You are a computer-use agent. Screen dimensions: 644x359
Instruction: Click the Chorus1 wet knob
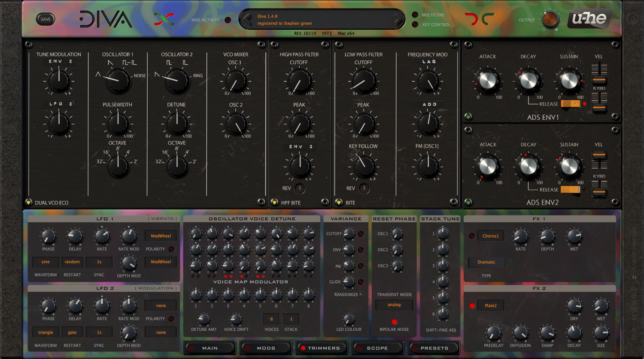point(574,236)
